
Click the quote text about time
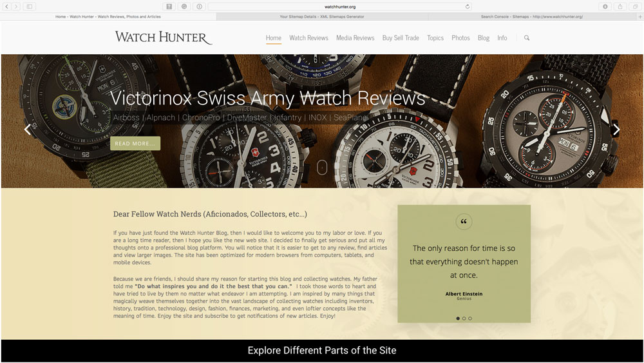464,262
